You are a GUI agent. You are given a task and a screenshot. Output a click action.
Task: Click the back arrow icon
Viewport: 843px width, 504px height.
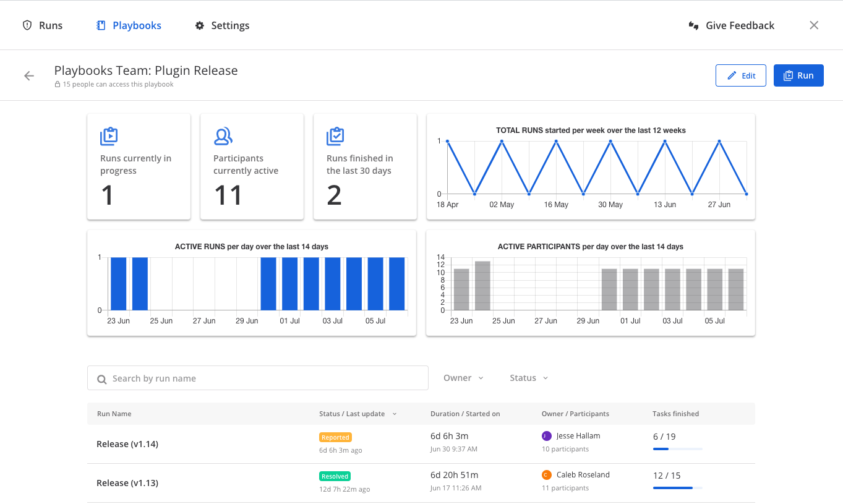tap(29, 75)
